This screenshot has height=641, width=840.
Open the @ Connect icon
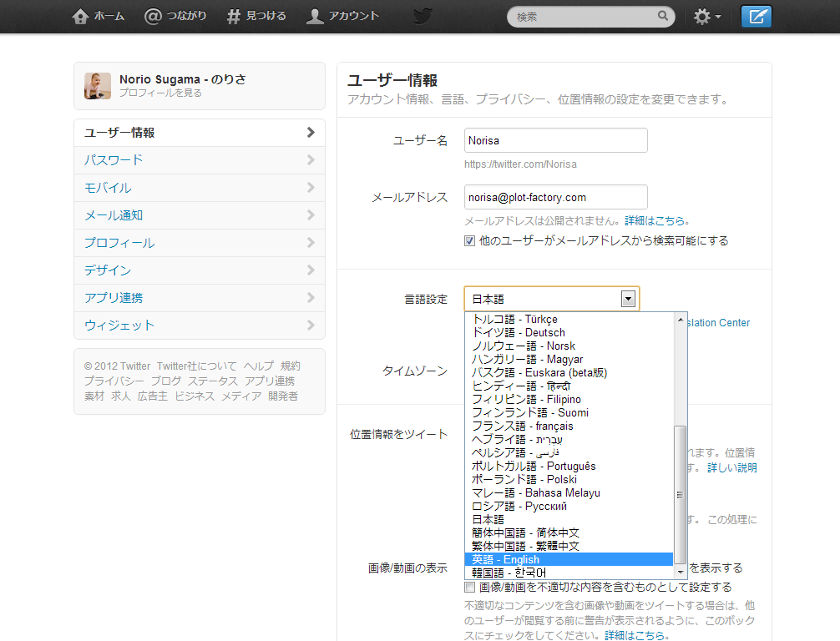[x=153, y=17]
